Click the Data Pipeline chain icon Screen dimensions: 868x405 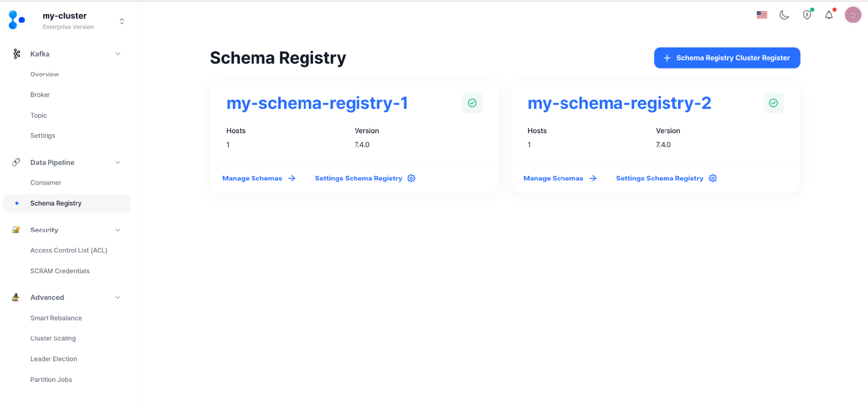click(15, 162)
